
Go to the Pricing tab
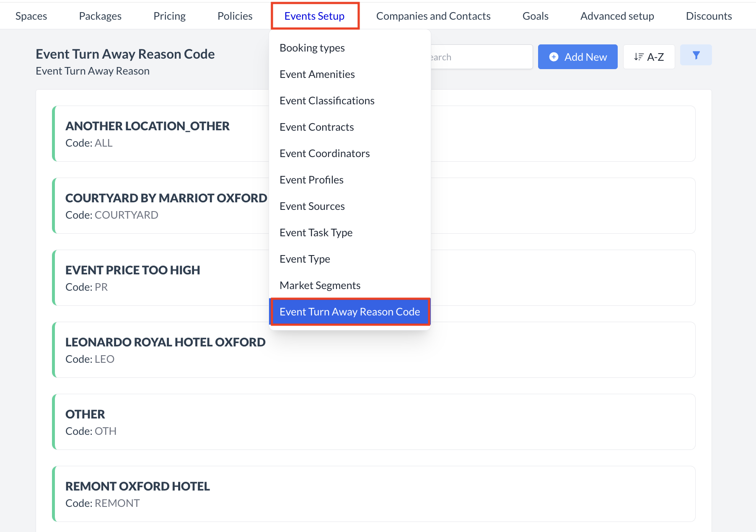point(169,16)
